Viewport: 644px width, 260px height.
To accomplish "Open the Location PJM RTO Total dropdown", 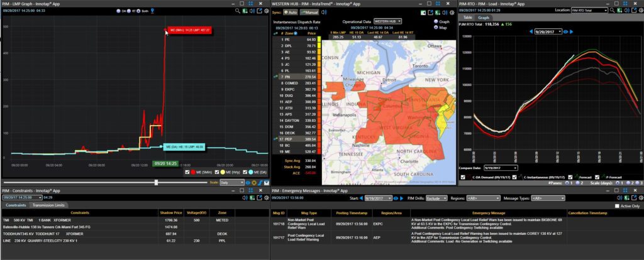I will [x=589, y=10].
